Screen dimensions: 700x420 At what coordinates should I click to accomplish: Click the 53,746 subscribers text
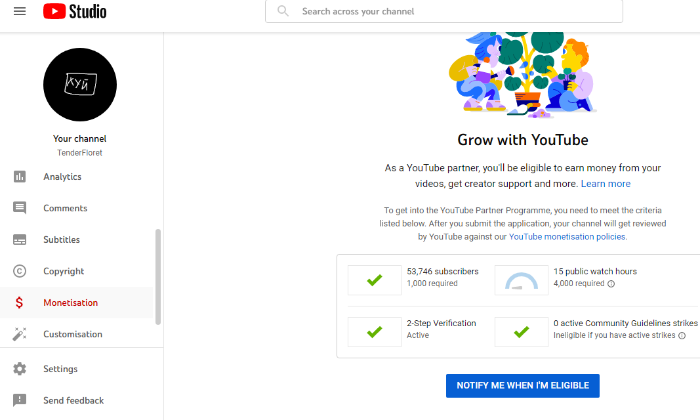tap(442, 271)
